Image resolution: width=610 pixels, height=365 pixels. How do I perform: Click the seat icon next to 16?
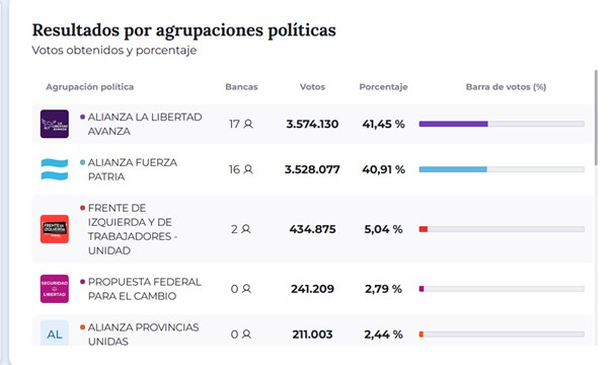[248, 169]
